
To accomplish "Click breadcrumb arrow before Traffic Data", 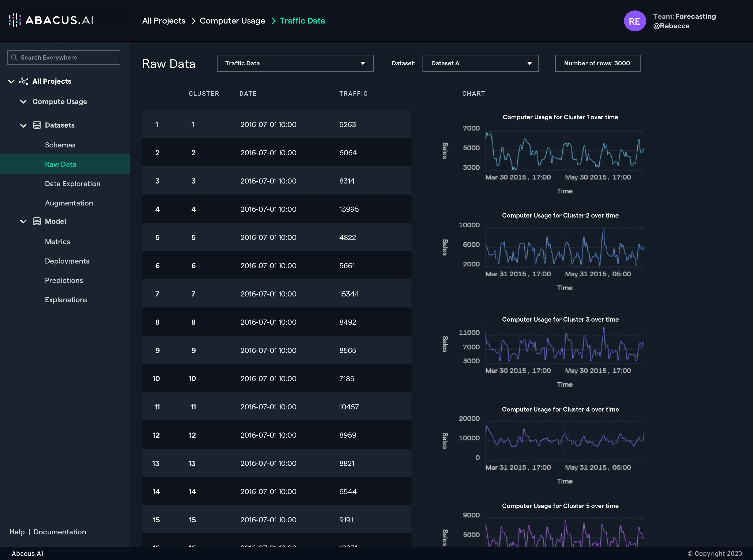I will [x=273, y=21].
